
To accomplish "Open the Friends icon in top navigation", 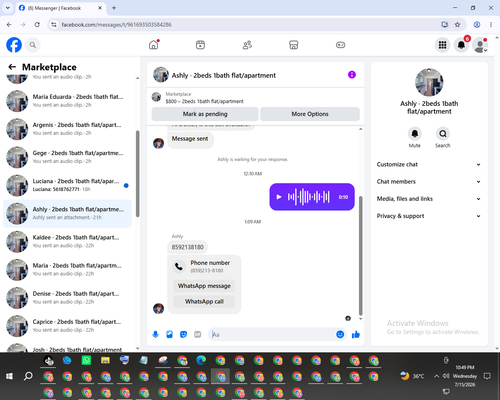I will click(247, 45).
